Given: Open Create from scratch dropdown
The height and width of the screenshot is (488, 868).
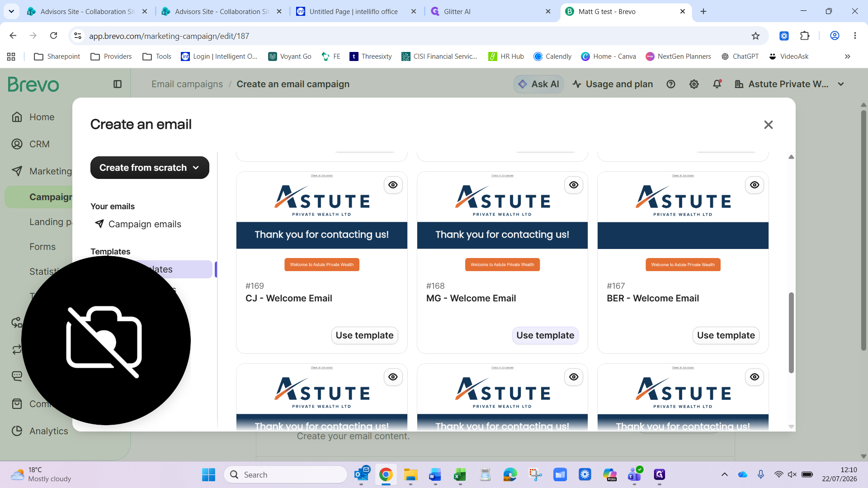Looking at the screenshot, I should tap(150, 168).
